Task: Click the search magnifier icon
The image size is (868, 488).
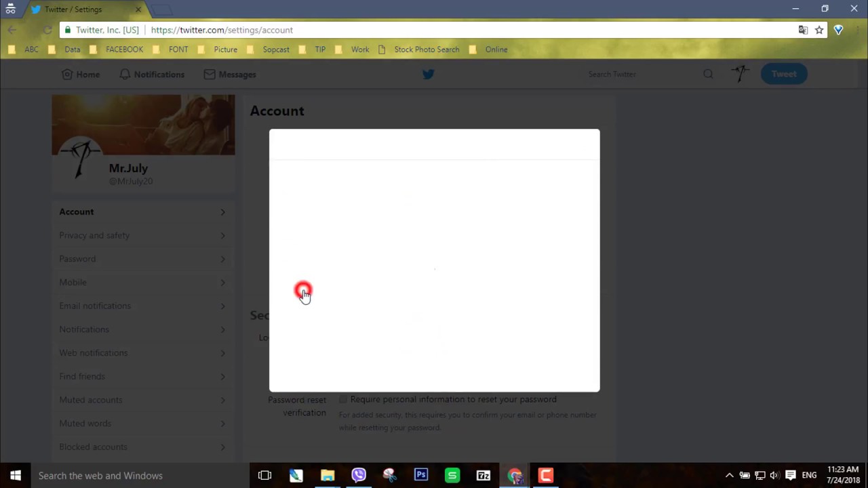Action: 708,74
